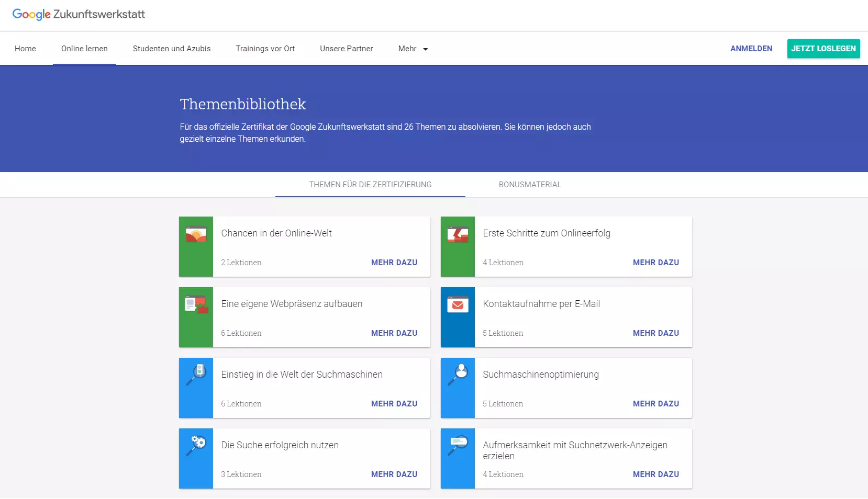Click the Einstieg in Suchmaschinen magnifier icon

coord(196,374)
